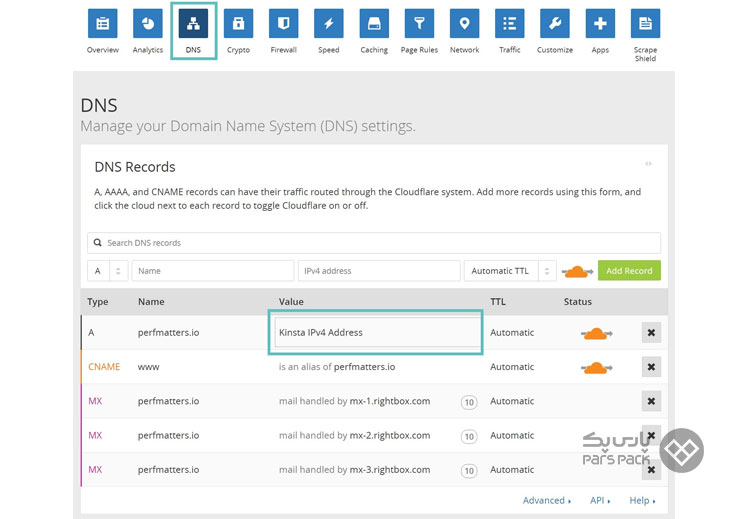Click the 'is an alias of perfmatters.io' value
This screenshot has height=519, width=750.
[x=337, y=367]
